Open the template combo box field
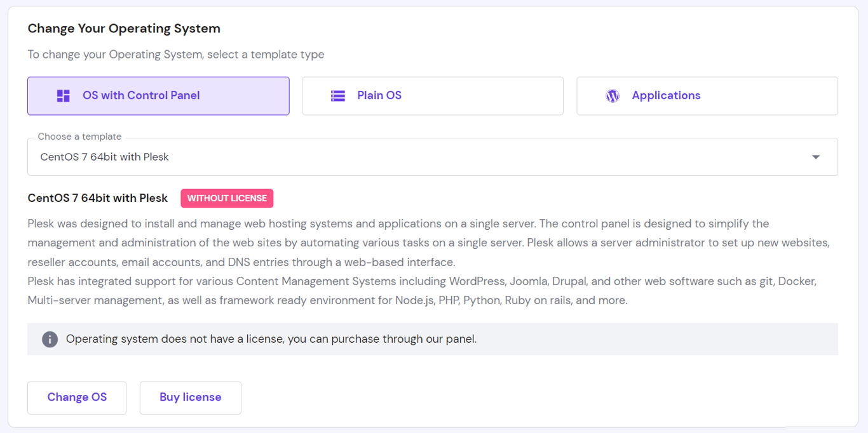This screenshot has height=433, width=868. (x=432, y=156)
